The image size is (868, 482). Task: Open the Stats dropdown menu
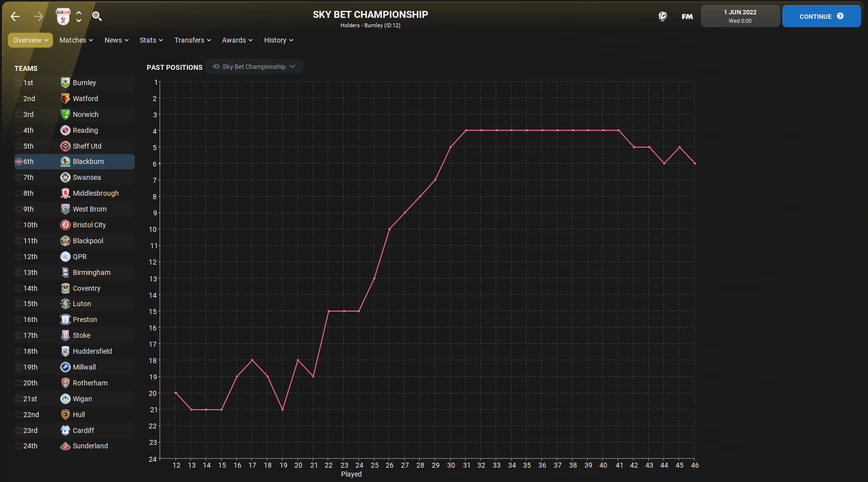tap(151, 40)
